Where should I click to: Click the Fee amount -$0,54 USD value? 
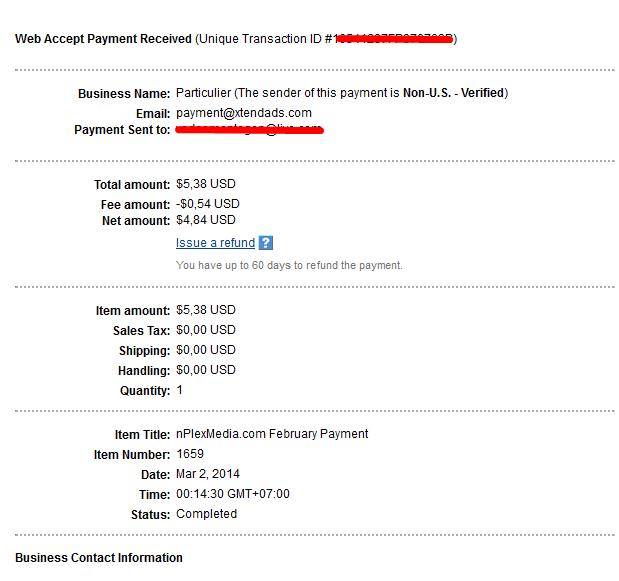pyautogui.click(x=208, y=204)
